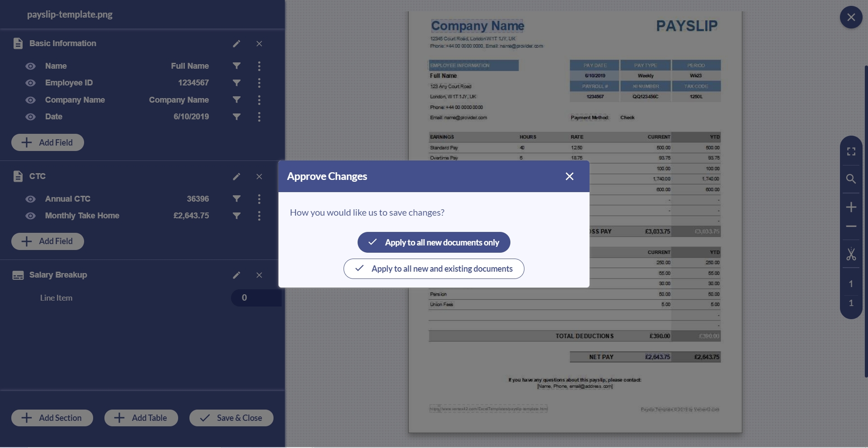Open more options for the Annual CTC field
Screen dimensions: 868x448
pos(259,199)
